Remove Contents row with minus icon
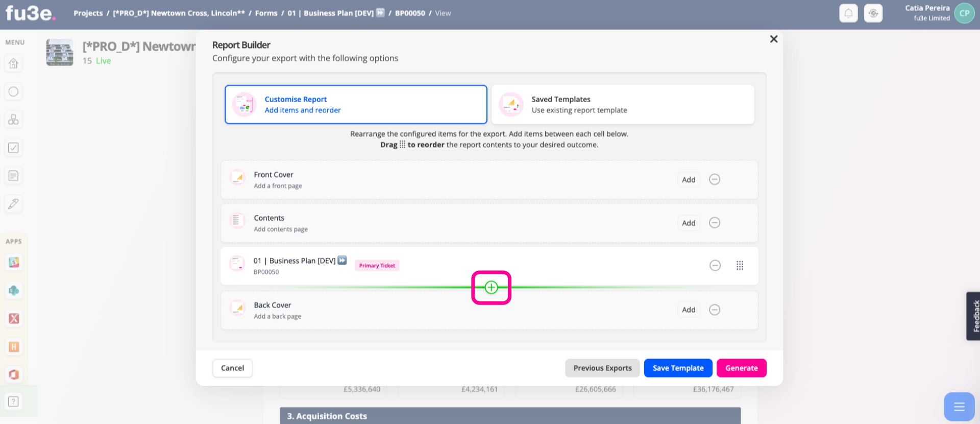Screen dimensions: 980x424 pos(715,223)
